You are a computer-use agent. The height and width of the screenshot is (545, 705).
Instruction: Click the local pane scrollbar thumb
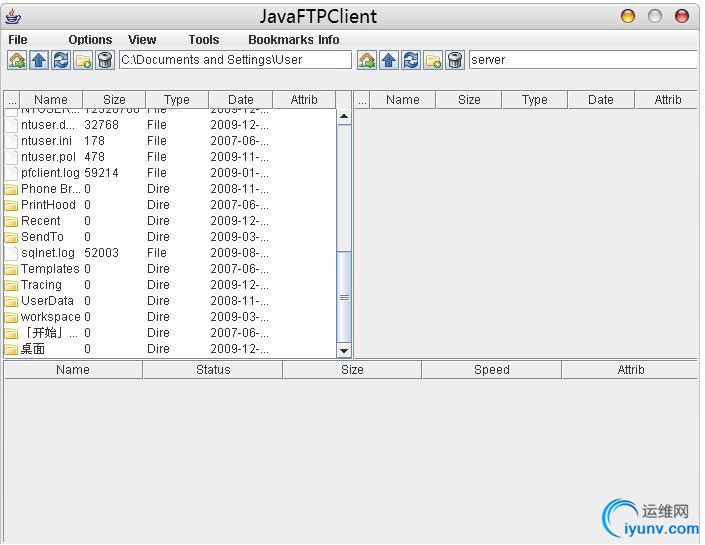(344, 297)
